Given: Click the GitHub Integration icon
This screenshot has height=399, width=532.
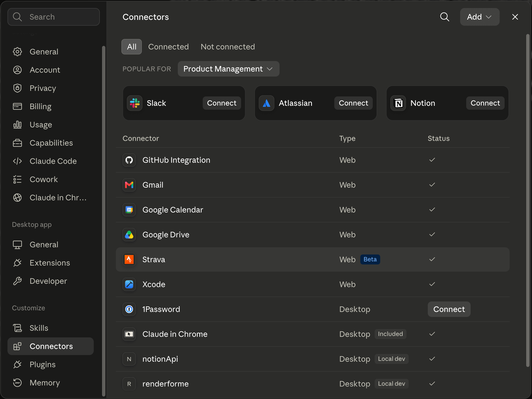Looking at the screenshot, I should [129, 160].
